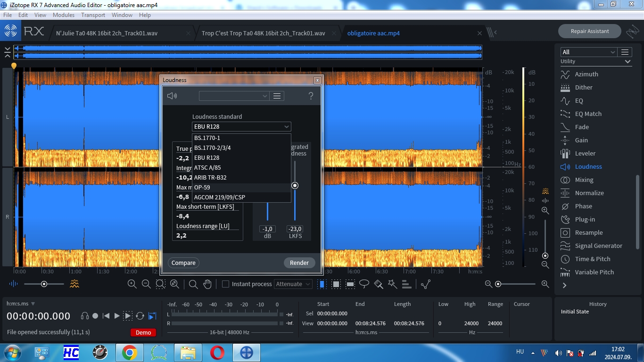Click the red Demo button

[143, 332]
